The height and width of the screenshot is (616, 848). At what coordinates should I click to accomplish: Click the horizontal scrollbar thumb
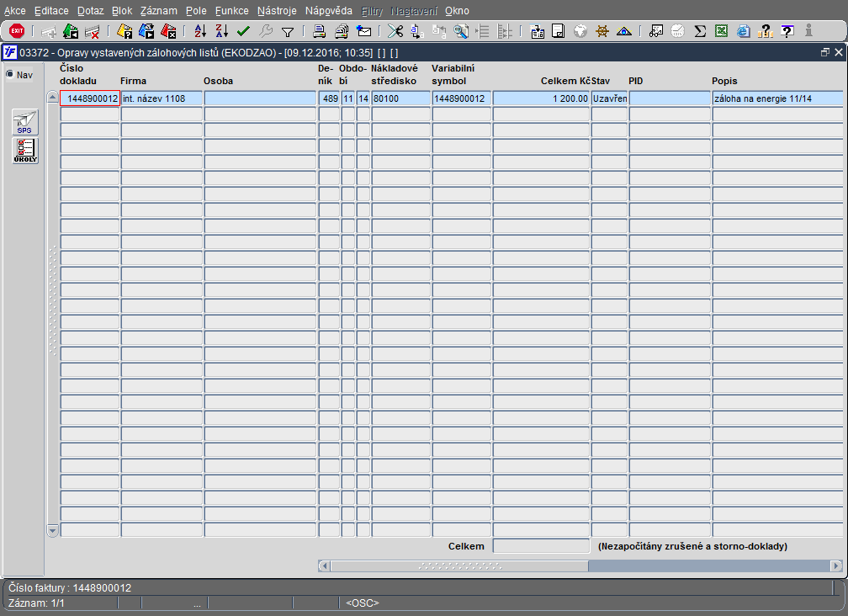tap(459, 566)
